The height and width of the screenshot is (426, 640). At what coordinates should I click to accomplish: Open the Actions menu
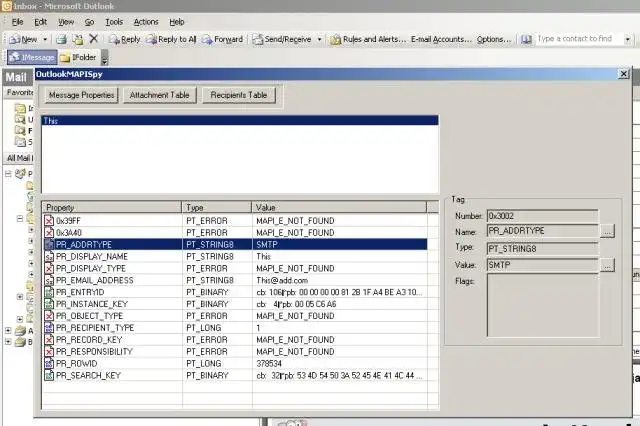point(146,22)
